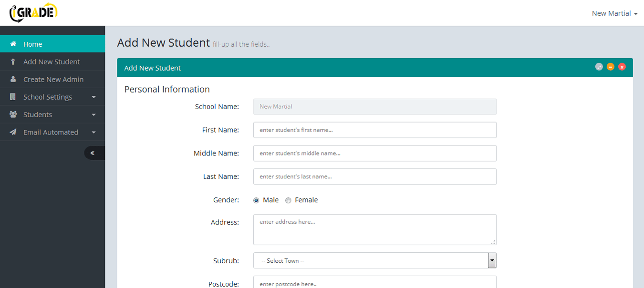Open Add New Student menu item
This screenshot has width=644, height=288.
point(52,62)
